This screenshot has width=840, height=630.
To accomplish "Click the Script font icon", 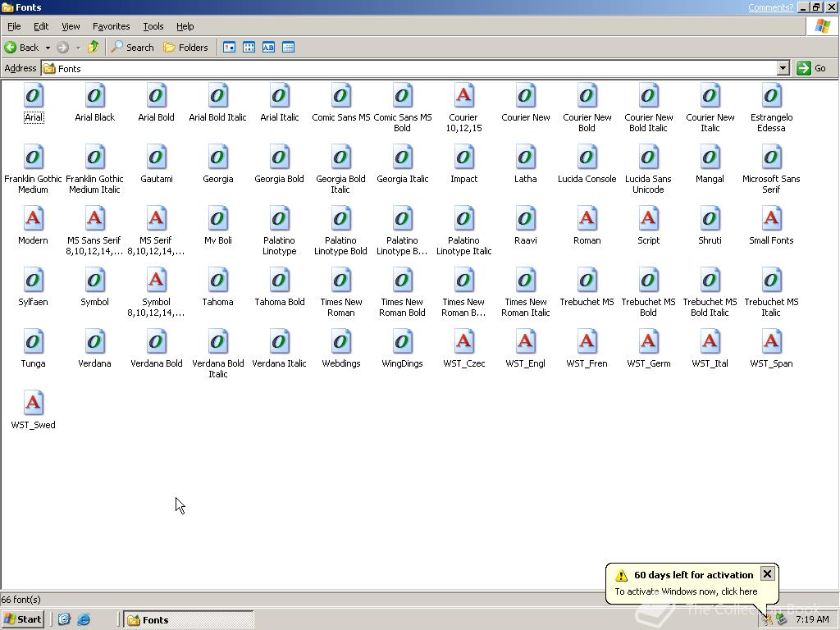I will [649, 219].
